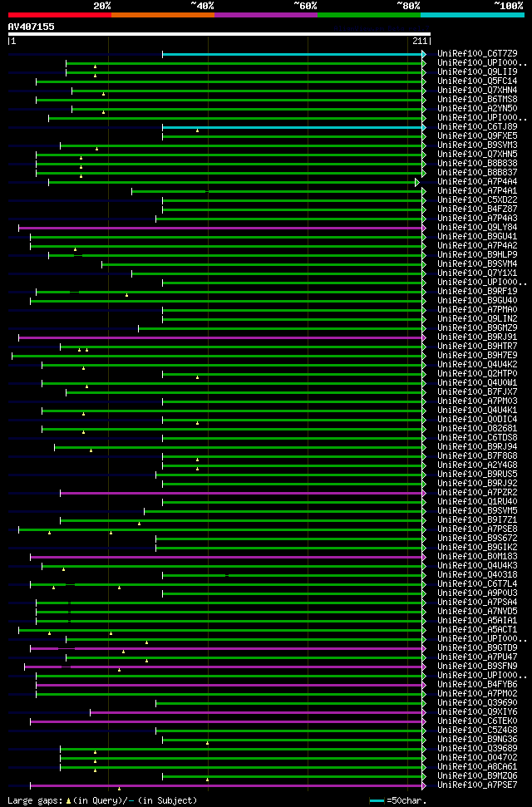
Task: Select hit label UniRef100_Q40318
Action: 477,574
